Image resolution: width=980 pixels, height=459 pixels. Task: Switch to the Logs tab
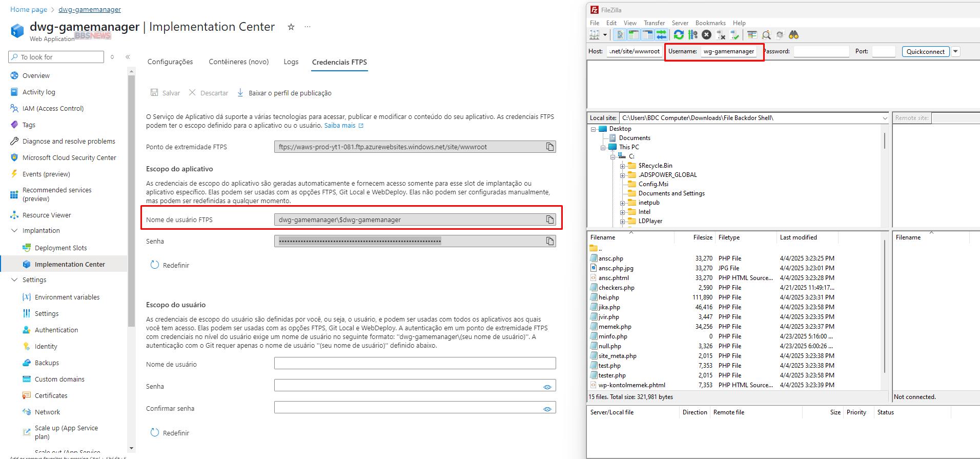[x=291, y=62]
